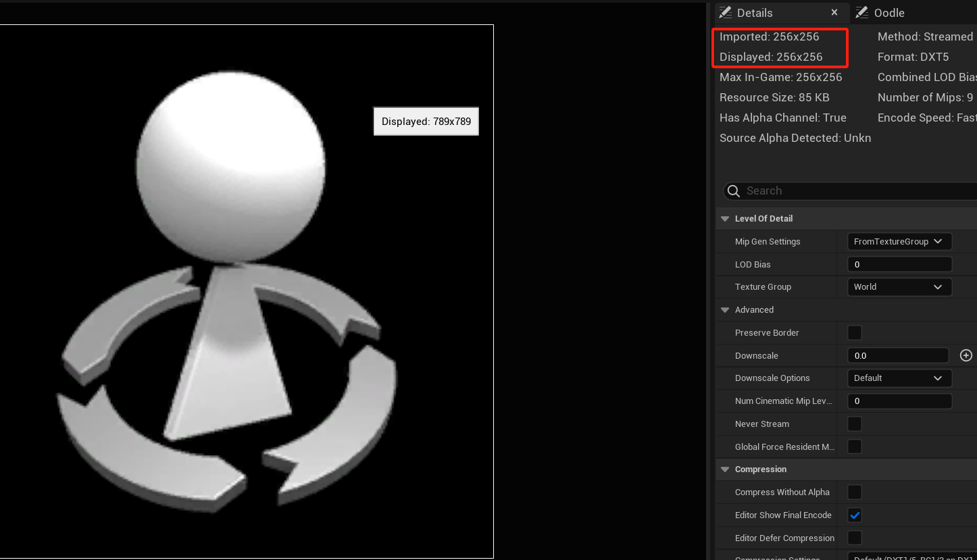Click the 'Source Alpha Detected' text
Screen dimensions: 977x560
click(x=795, y=138)
